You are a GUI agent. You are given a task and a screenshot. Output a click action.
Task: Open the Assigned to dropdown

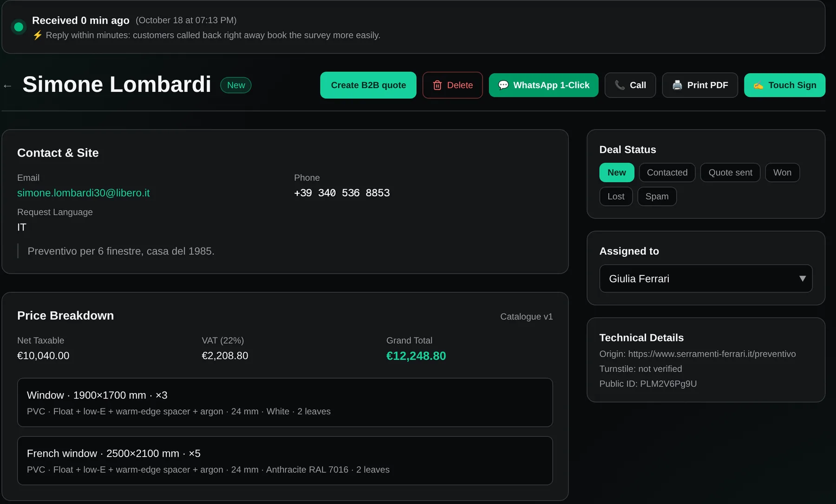point(705,279)
